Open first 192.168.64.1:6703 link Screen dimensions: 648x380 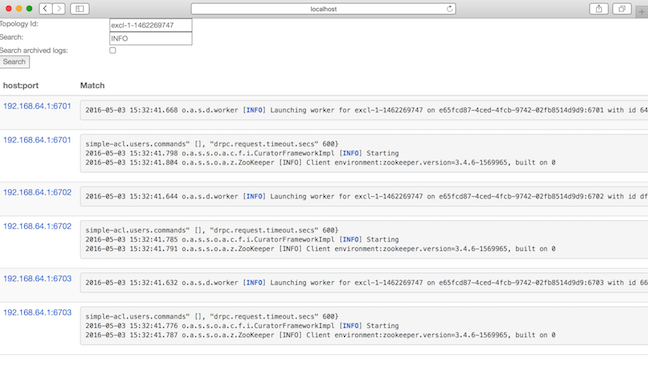pyautogui.click(x=37, y=279)
